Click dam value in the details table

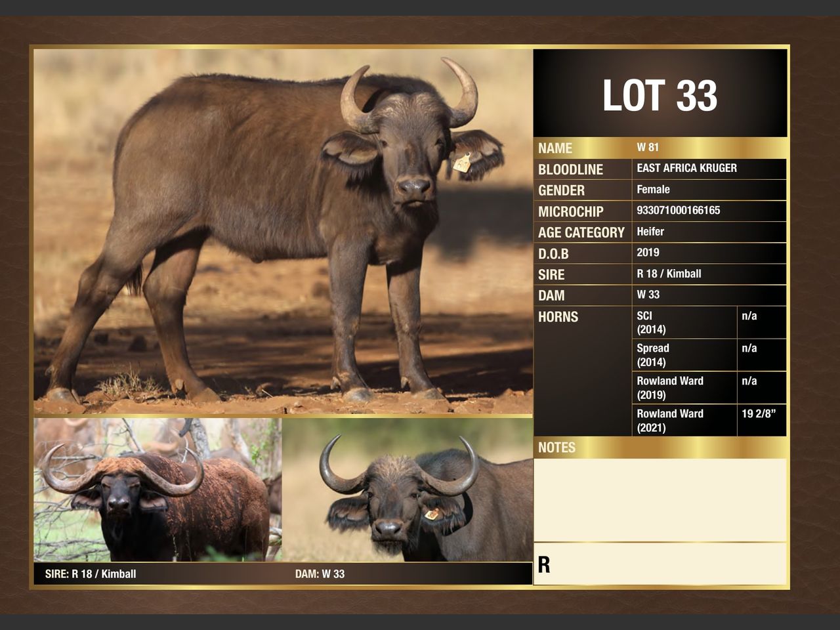click(x=648, y=295)
